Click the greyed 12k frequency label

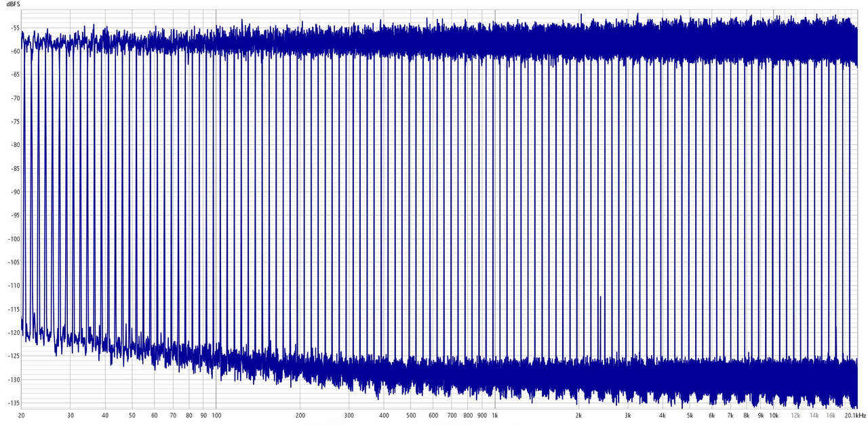pos(795,415)
